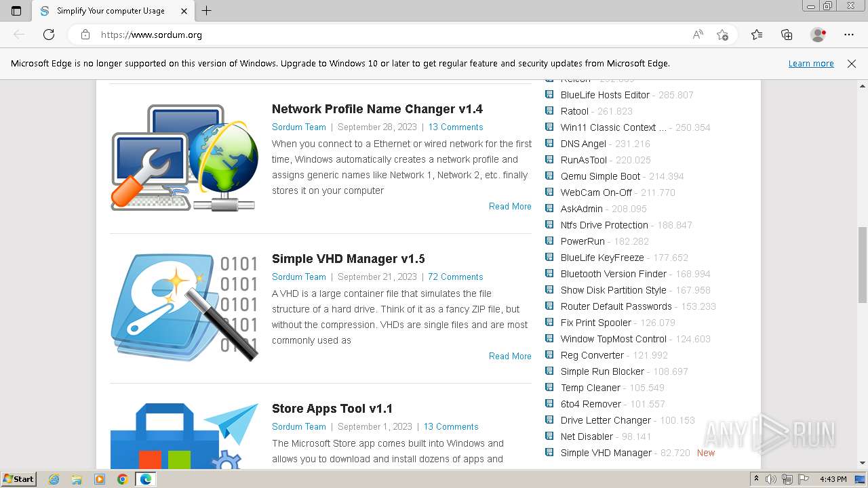Image resolution: width=868 pixels, height=488 pixels.
Task: Open Qemu Simple Boot in the sidebar
Action: point(600,176)
